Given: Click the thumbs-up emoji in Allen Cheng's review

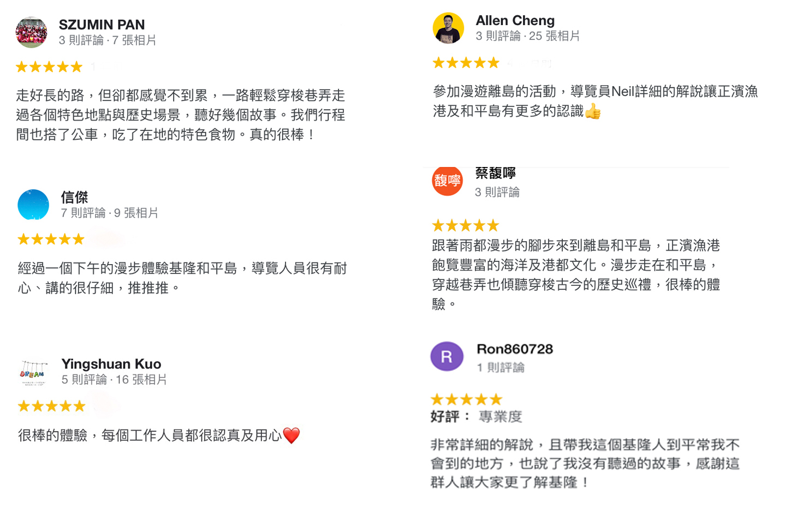Looking at the screenshot, I should point(593,112).
